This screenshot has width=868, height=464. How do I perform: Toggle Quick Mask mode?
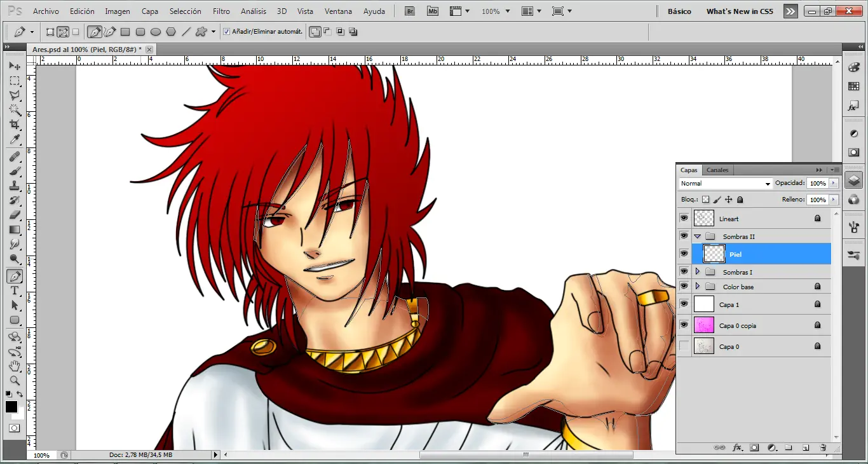coord(14,428)
